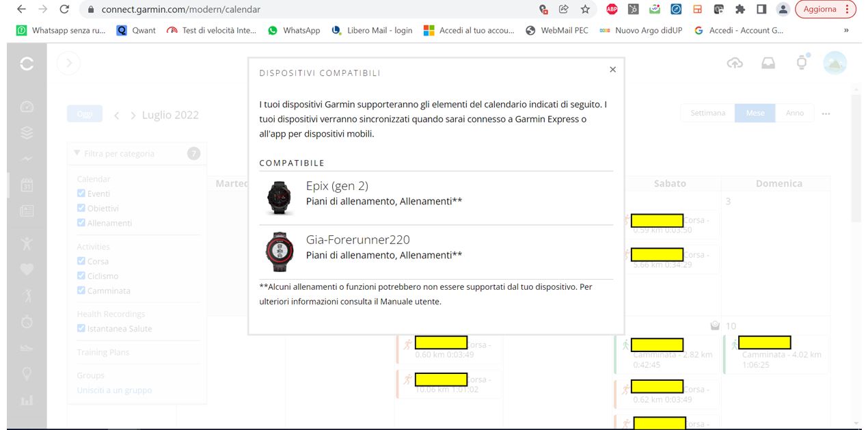Toggle the Allenamenti checkbox
868x430 pixels.
tap(81, 223)
